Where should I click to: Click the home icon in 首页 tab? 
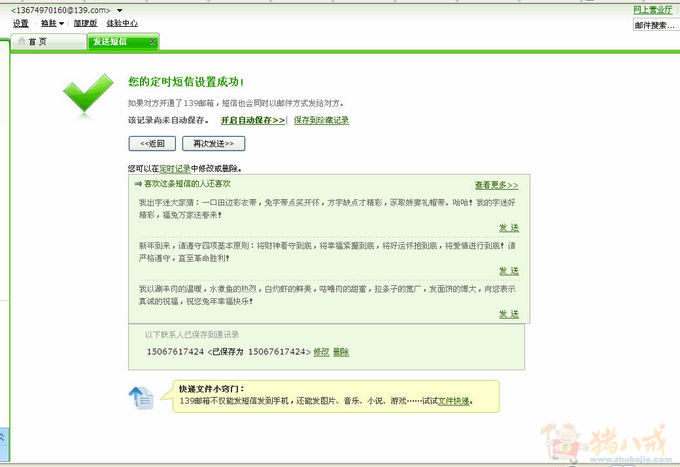22,41
